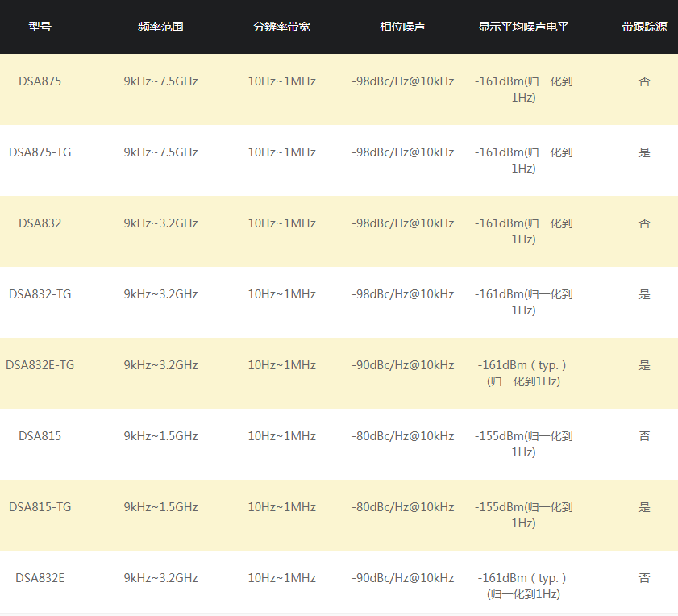This screenshot has height=616, width=678.
Task: Select the model name reading exactly DSA832E
Action: coord(40,578)
